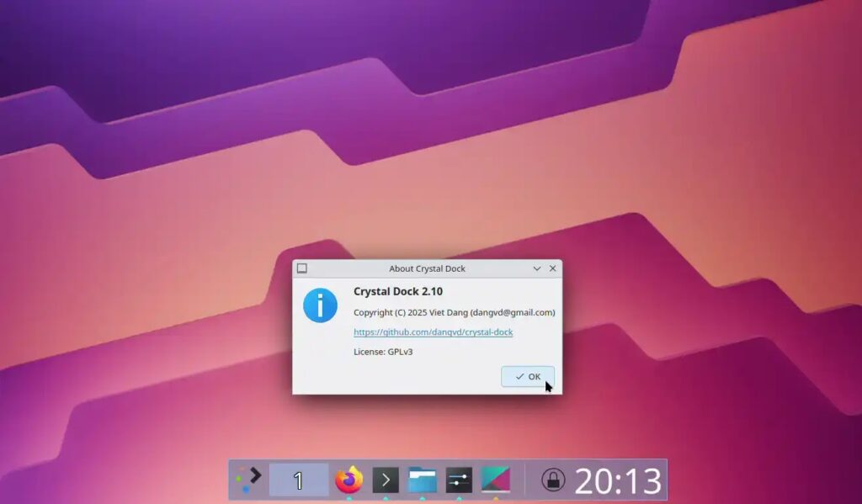Open the crystal-dock GitHub link
This screenshot has width=862, height=504.
tap(434, 332)
